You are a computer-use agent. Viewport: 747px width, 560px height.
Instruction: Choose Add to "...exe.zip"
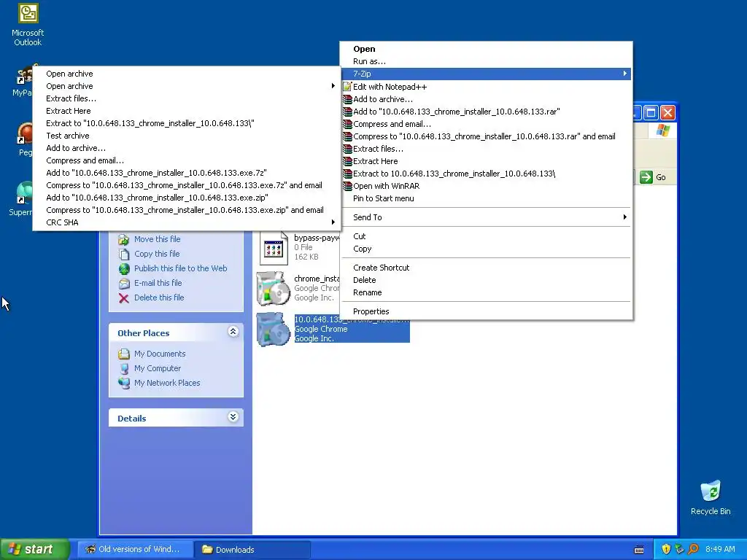(x=187, y=198)
